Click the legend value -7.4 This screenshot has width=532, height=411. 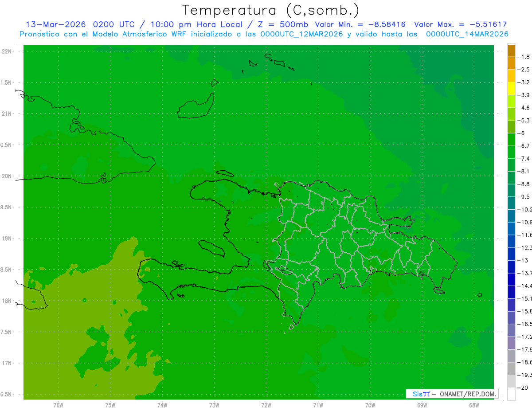(524, 159)
